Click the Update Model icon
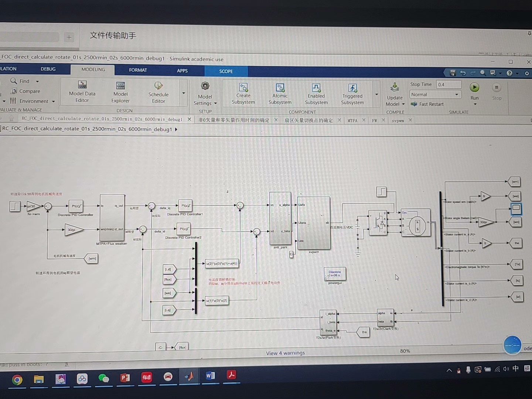The height and width of the screenshot is (399, 532). coord(395,87)
